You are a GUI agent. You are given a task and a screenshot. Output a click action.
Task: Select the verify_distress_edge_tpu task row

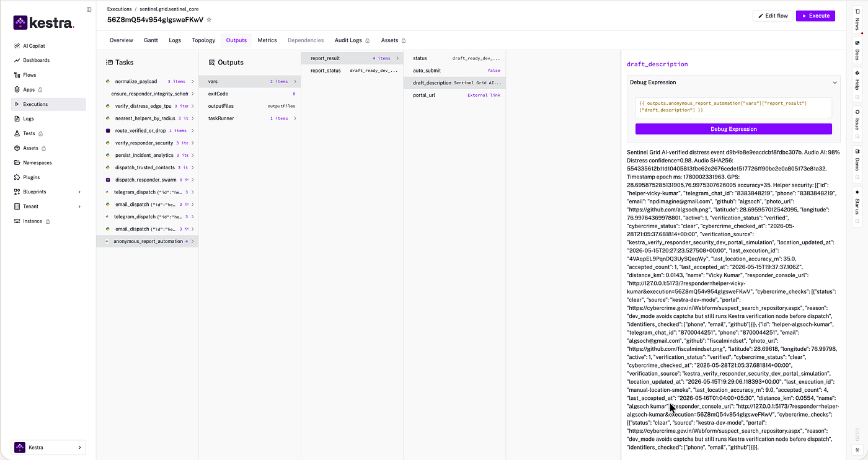(x=148, y=106)
